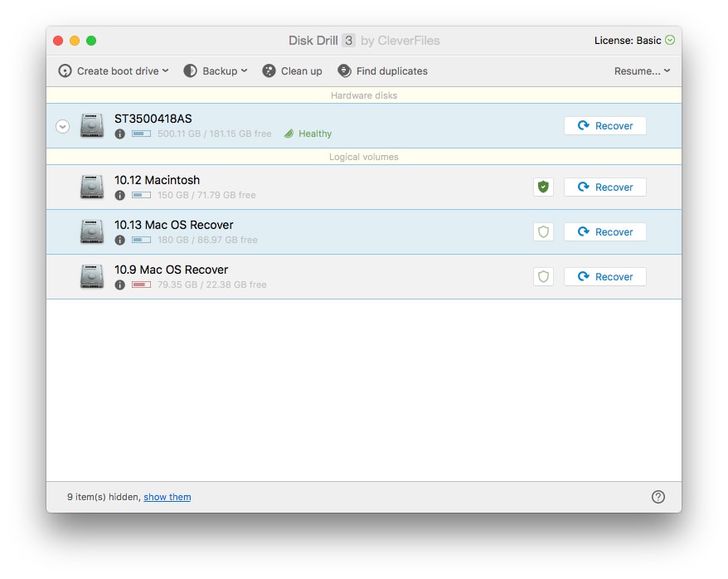Select the ST3500418AS disk name
728x579 pixels.
153,119
